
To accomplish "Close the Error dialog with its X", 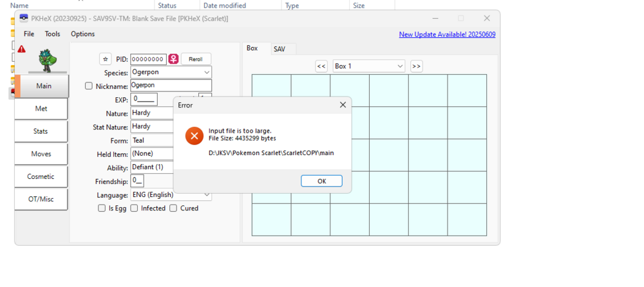I will coord(342,105).
